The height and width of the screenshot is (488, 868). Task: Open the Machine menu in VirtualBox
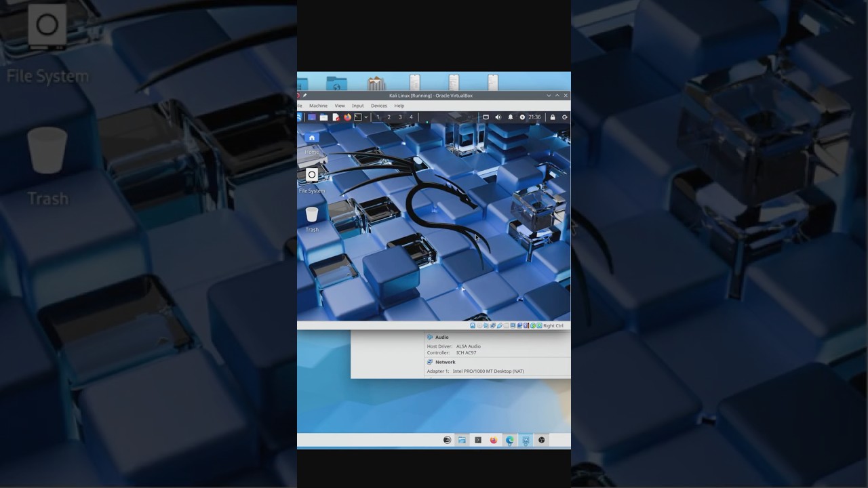[318, 106]
